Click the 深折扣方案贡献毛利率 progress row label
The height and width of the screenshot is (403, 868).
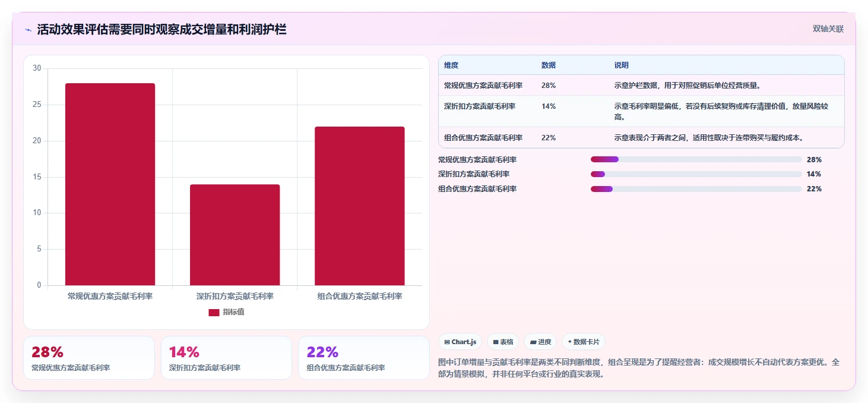coord(474,174)
